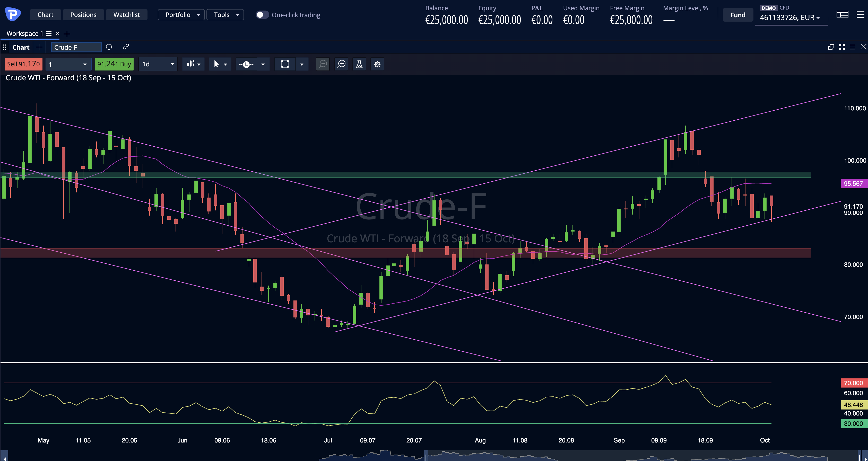The width and height of the screenshot is (868, 461).
Task: Add a new chart tab with plus
Action: point(39,47)
